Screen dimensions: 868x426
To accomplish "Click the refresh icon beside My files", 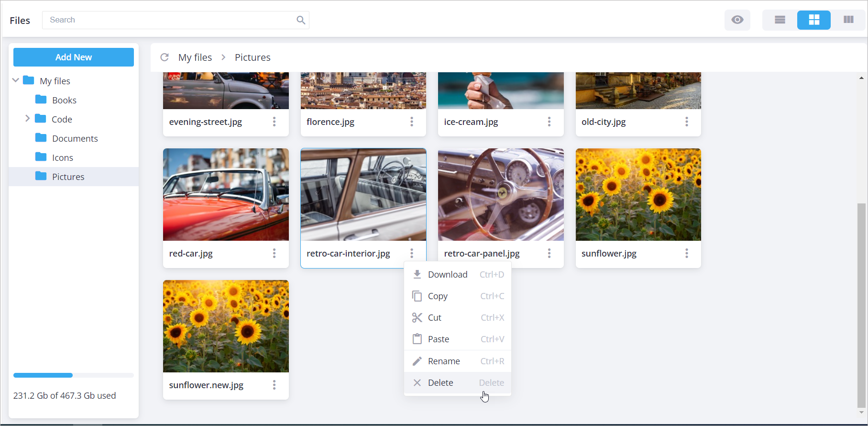I will [165, 57].
